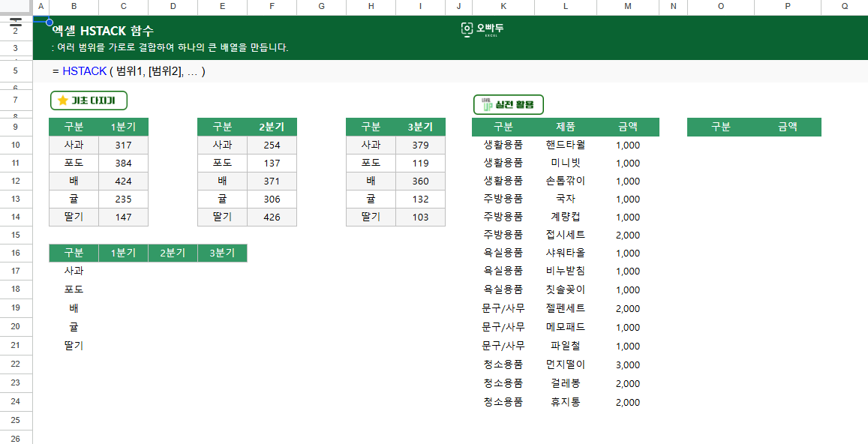Select row 9 header
The height and width of the screenshot is (444, 868).
[x=16, y=127]
